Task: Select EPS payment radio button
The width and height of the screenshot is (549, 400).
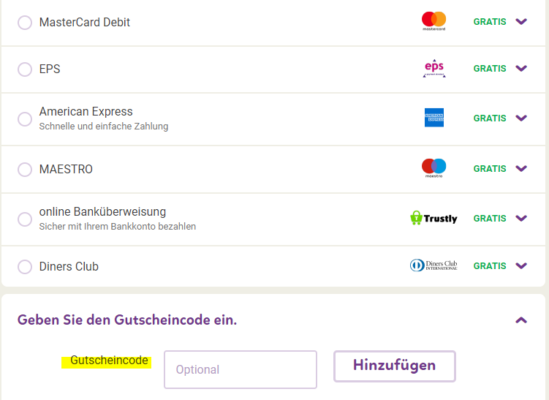Action: [x=25, y=69]
